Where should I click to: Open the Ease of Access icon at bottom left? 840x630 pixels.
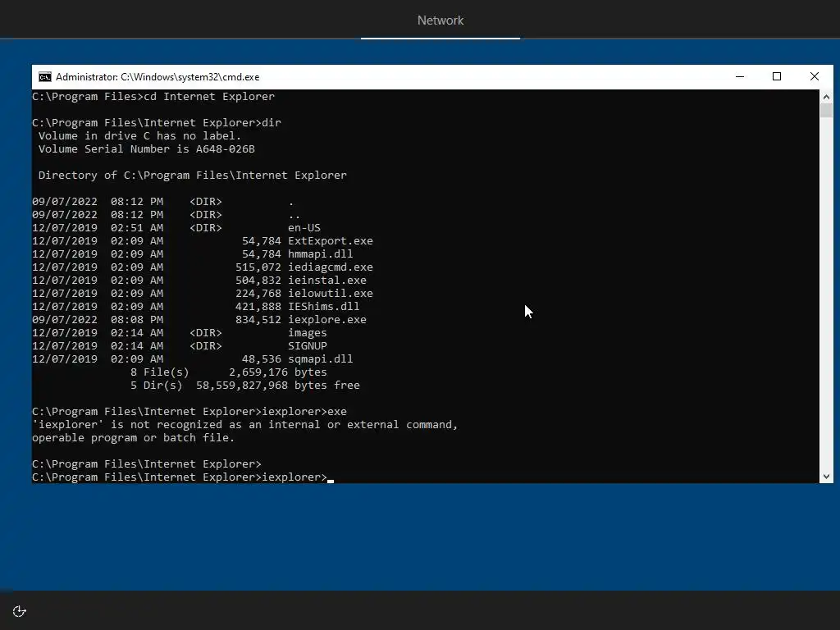coord(20,611)
